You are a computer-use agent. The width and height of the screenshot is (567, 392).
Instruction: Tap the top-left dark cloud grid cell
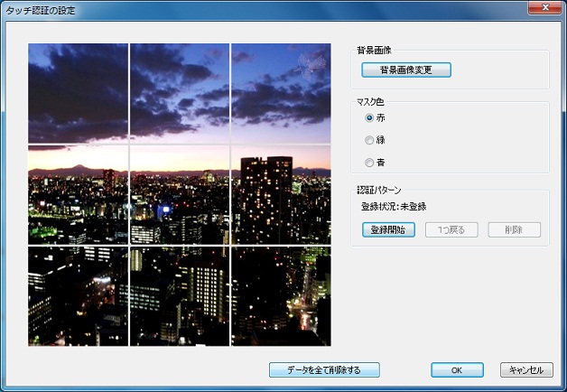[x=79, y=93]
